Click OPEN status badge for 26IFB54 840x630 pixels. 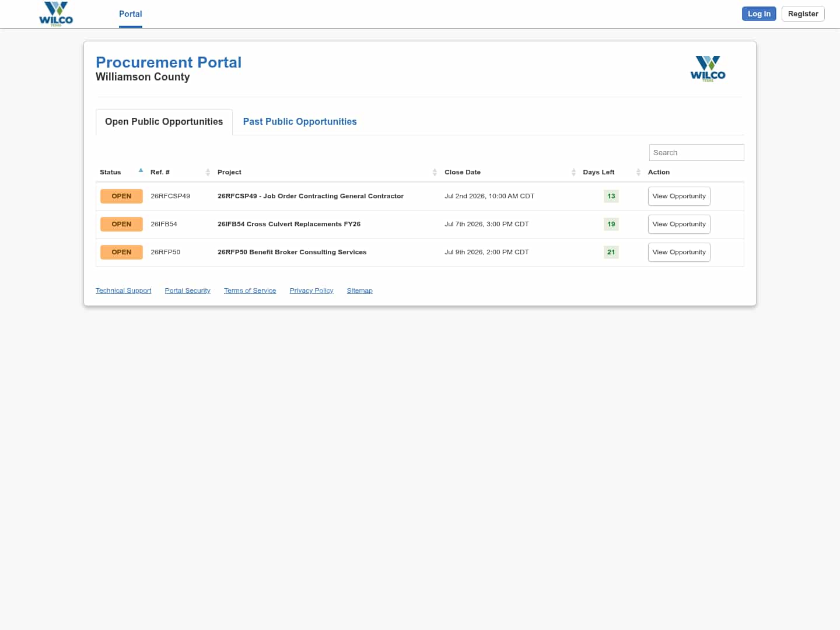coord(121,225)
